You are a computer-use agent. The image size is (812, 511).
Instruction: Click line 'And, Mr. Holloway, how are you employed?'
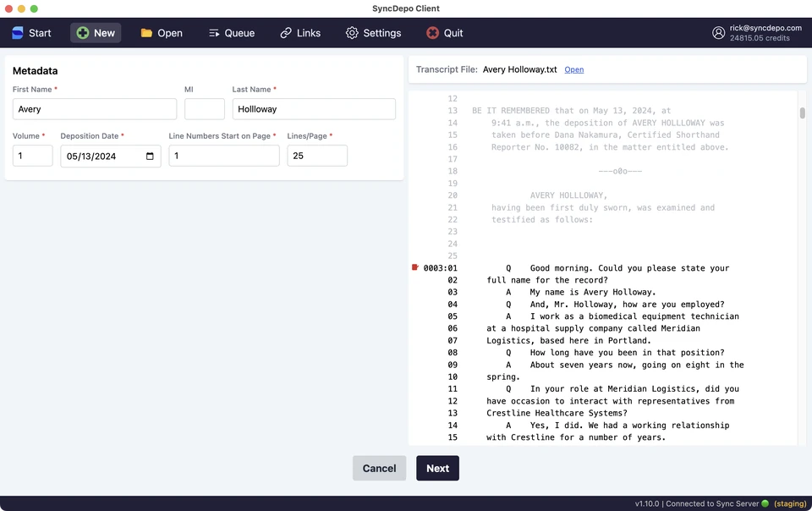click(x=627, y=305)
